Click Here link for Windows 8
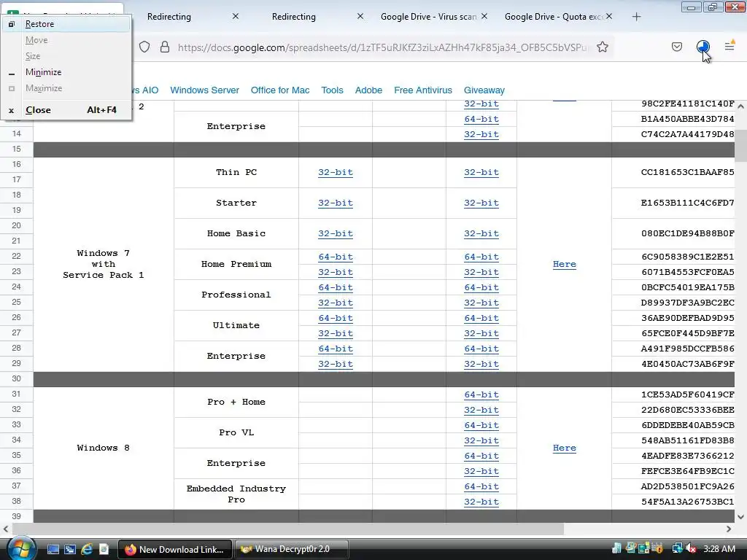The image size is (747, 560). coord(564,448)
